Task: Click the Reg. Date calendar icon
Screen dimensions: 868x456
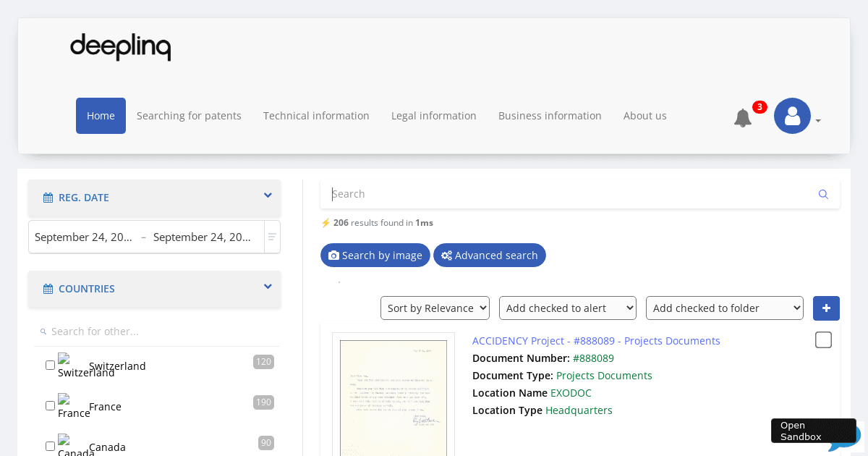Action: coord(48,198)
